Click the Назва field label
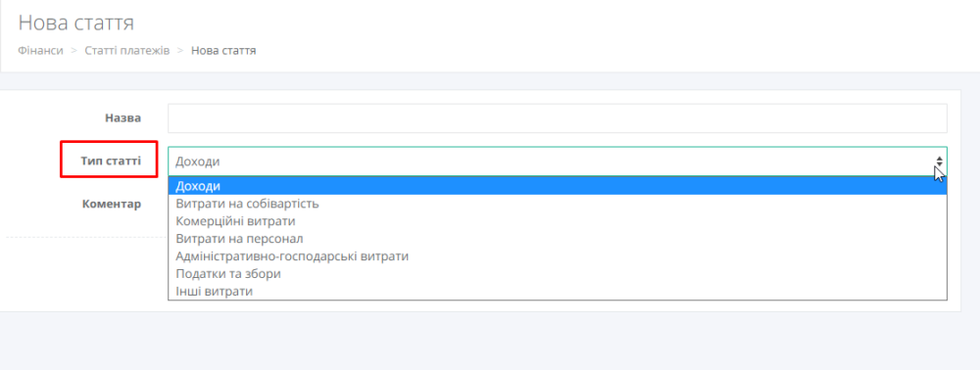The height and width of the screenshot is (370, 980). [x=123, y=117]
